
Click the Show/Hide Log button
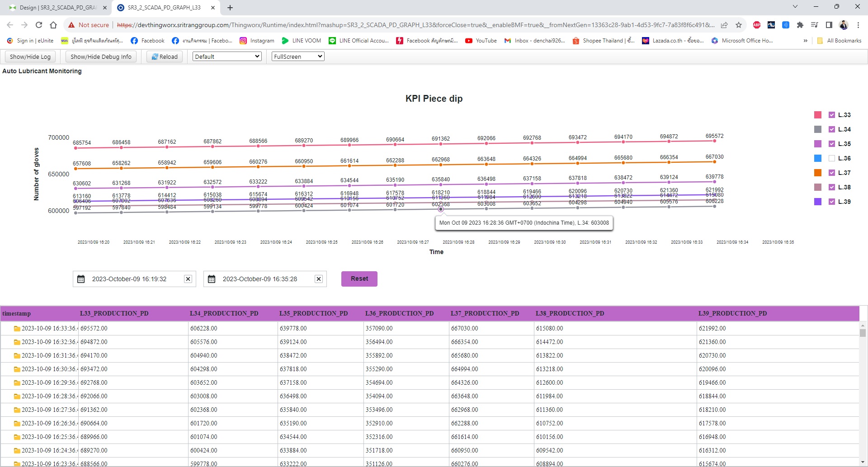[30, 57]
